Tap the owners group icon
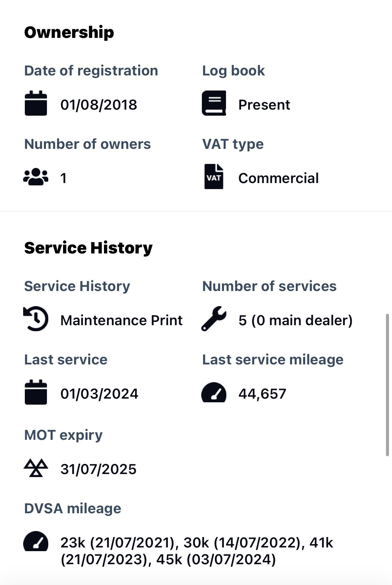The image size is (392, 585). pos(36,177)
